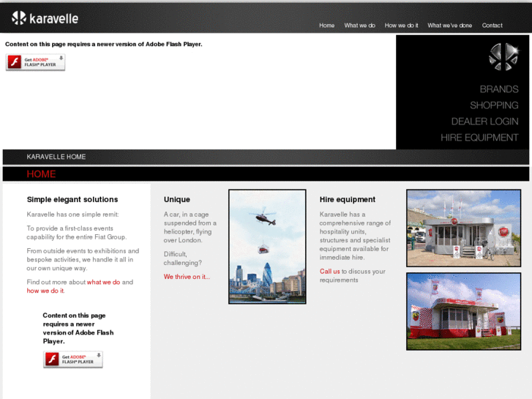The image size is (532, 399).
Task: Navigate to the Contact page
Action: click(x=492, y=26)
